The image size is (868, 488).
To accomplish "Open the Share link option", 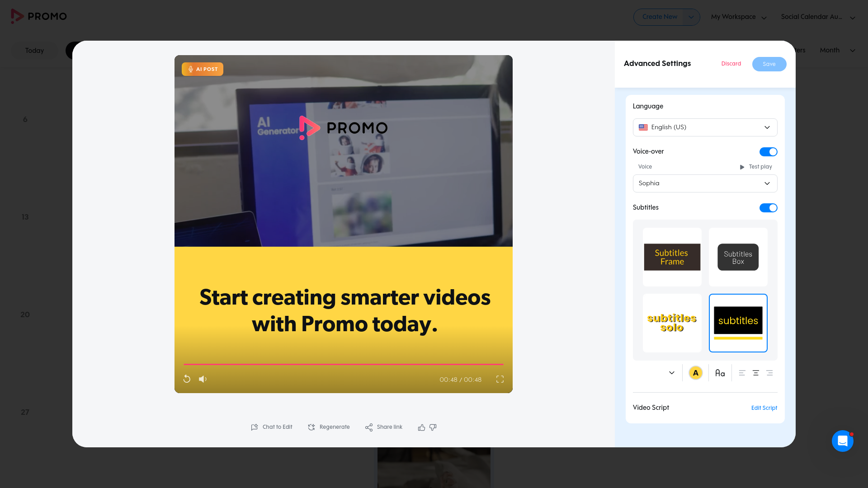I will pos(384,427).
